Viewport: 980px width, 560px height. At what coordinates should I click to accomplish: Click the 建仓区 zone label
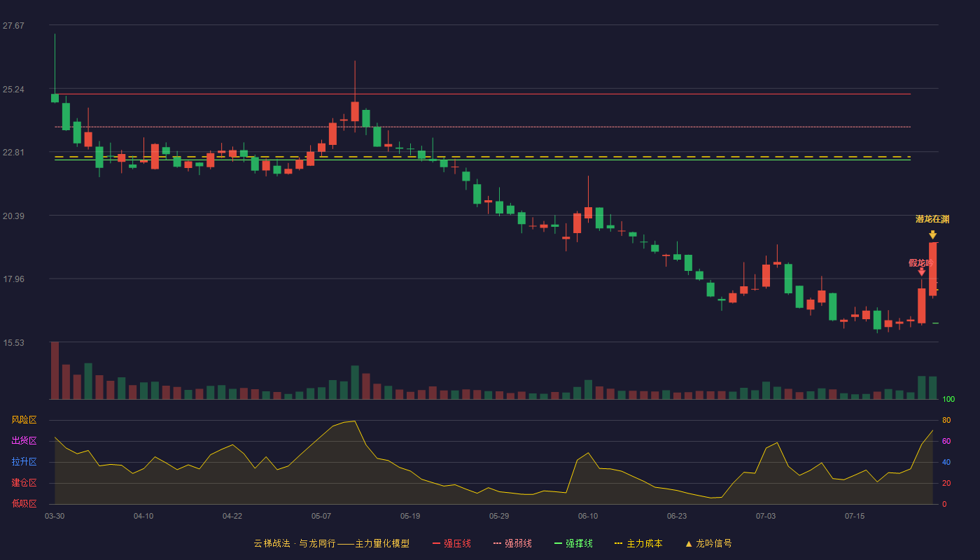tap(24, 483)
